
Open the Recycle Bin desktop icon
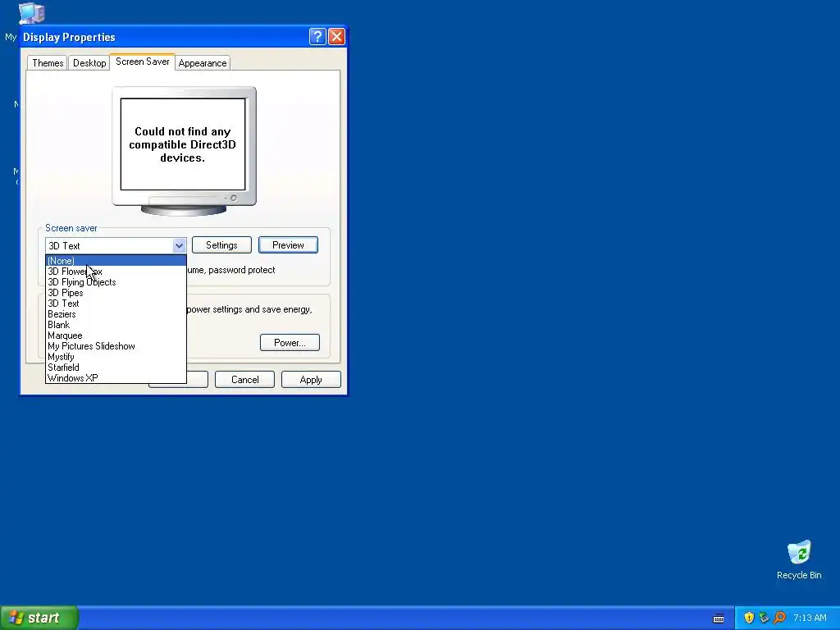click(799, 559)
